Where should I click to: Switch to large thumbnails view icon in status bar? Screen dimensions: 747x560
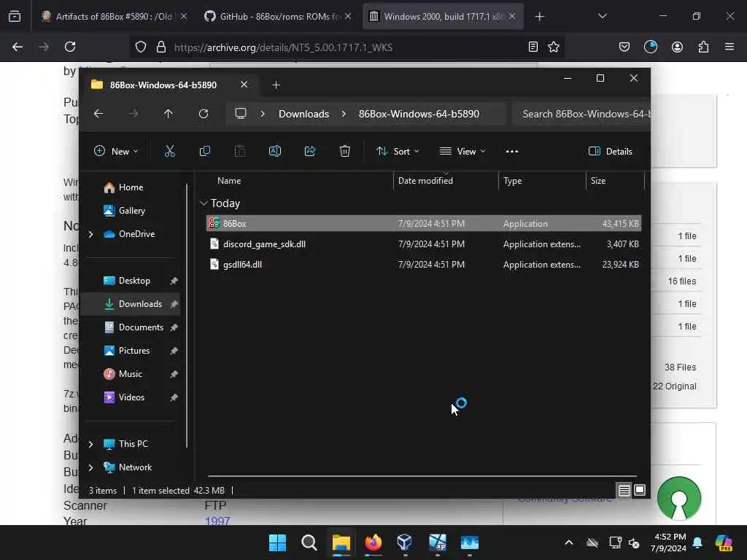tap(640, 490)
